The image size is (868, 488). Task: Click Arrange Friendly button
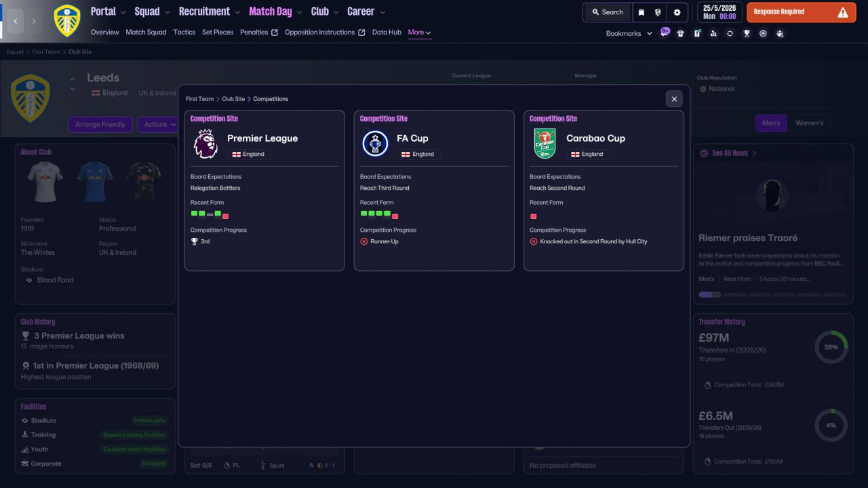pyautogui.click(x=100, y=125)
